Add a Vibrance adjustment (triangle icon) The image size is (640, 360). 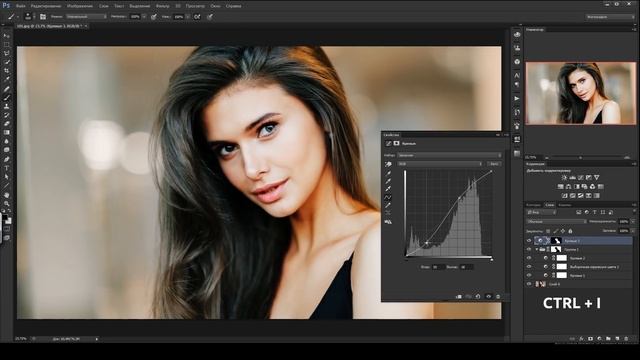597,178
